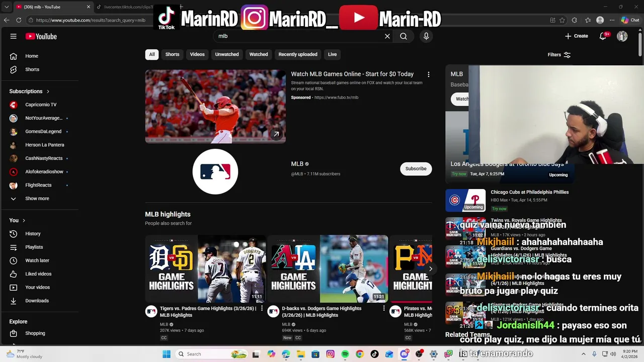Screen dimensions: 644x362
Task: Go to the YouTube home logo
Action: coord(41,36)
